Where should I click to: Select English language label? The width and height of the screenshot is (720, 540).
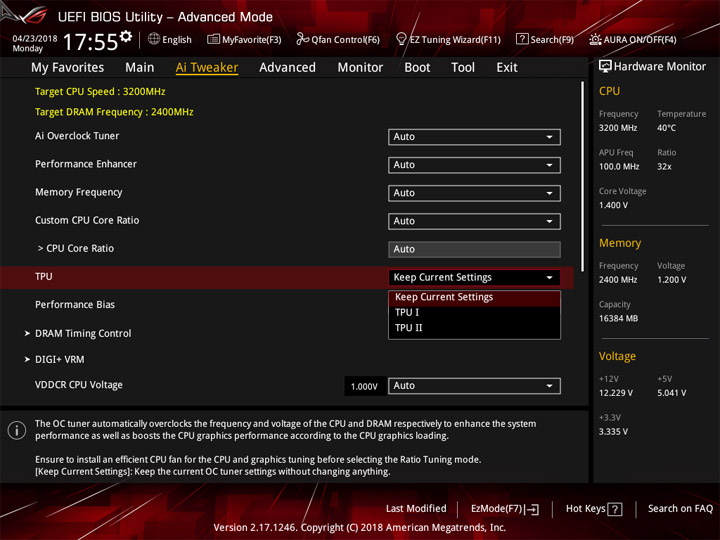[177, 39]
